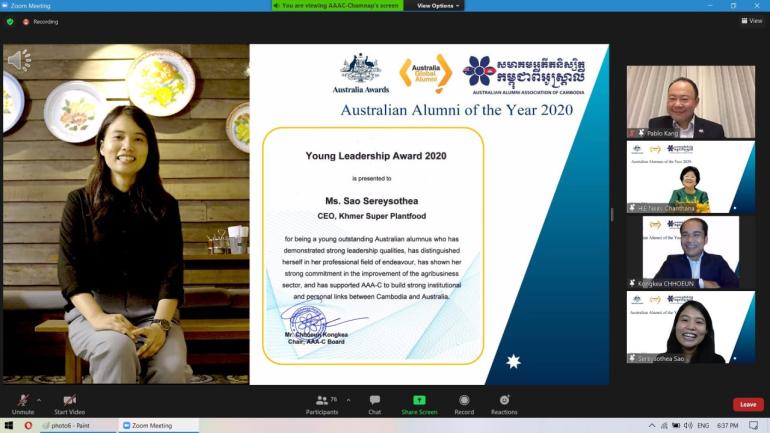Click the 'Young Leadership Award 2020' heading

pos(376,156)
